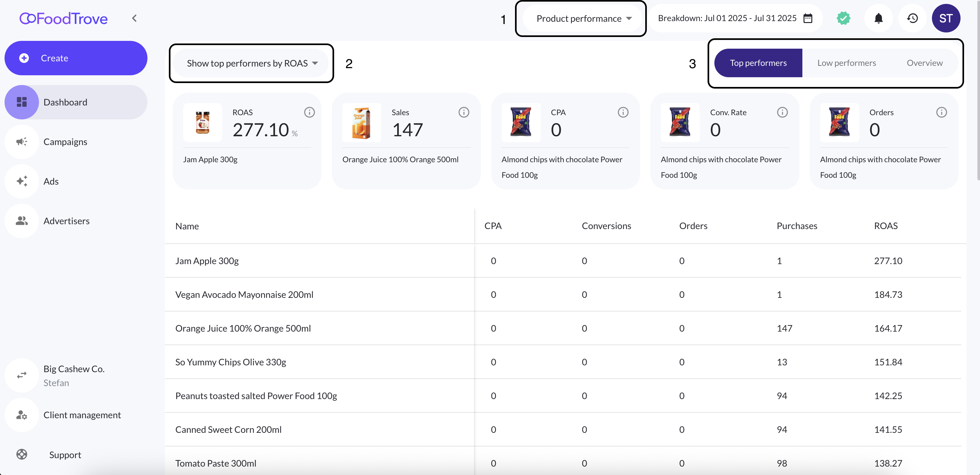The width and height of the screenshot is (980, 475).
Task: Open the ST user profile avatar
Action: (946, 18)
